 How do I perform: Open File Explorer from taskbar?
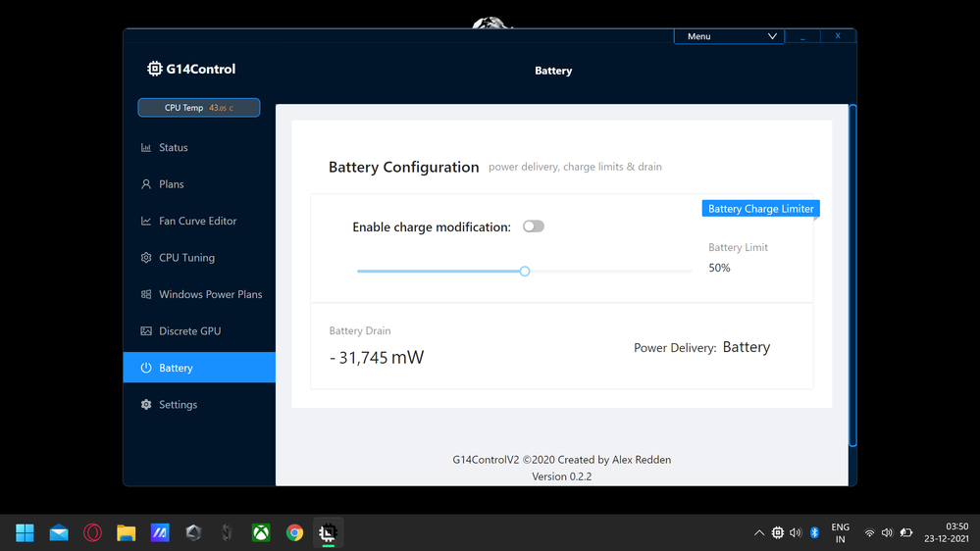(127, 533)
